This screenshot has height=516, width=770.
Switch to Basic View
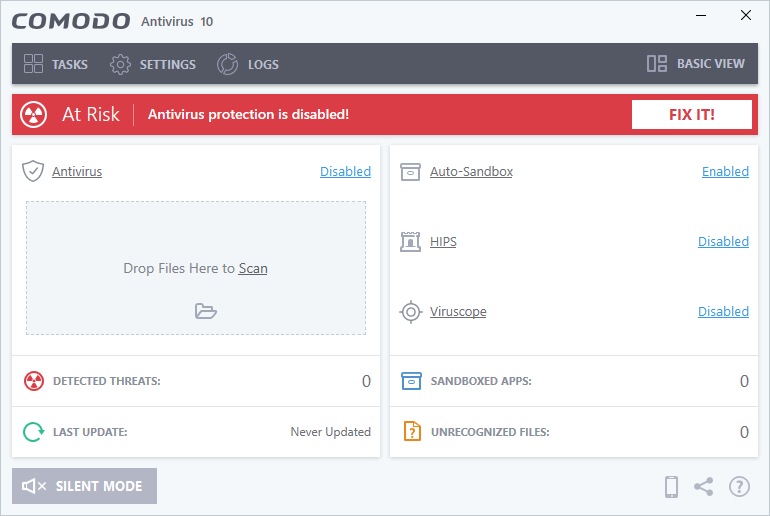point(696,64)
